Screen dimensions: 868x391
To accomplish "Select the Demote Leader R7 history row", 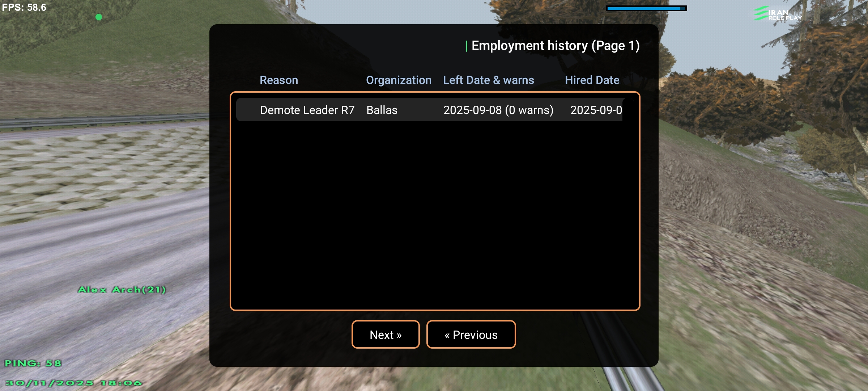I will click(307, 110).
